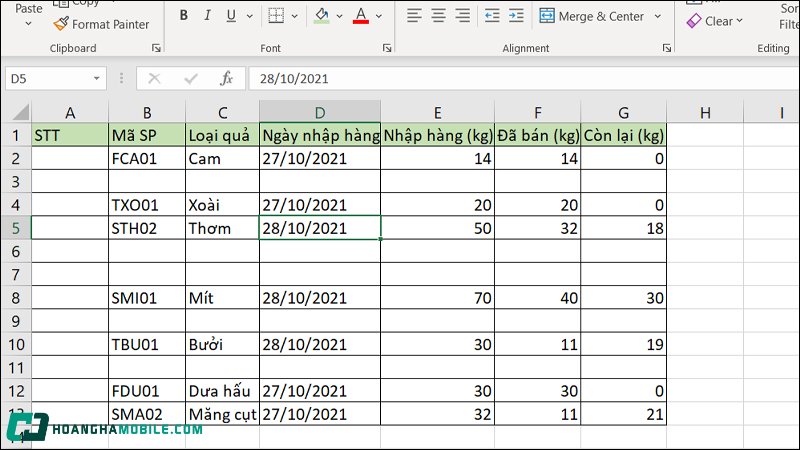Open fill color dropdown arrow
The width and height of the screenshot is (800, 450).
(339, 16)
